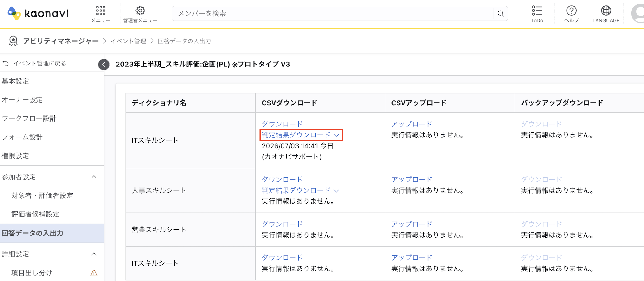Click 回答データの入出力 breadcrumb text

pyautogui.click(x=184, y=41)
